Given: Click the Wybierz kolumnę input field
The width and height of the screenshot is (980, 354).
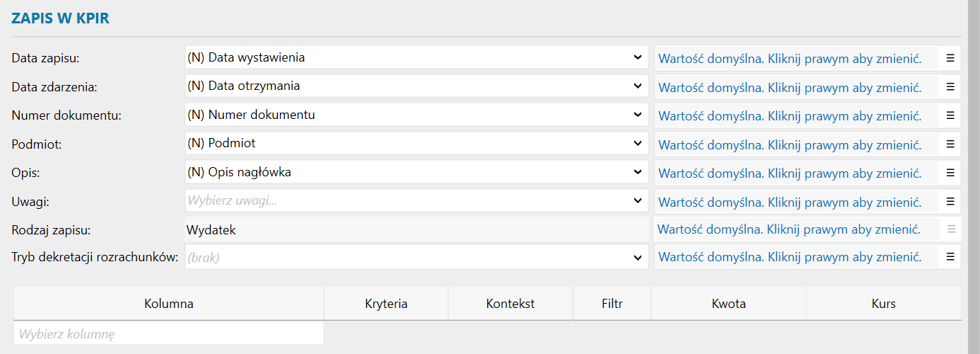Looking at the screenshot, I should (x=168, y=333).
